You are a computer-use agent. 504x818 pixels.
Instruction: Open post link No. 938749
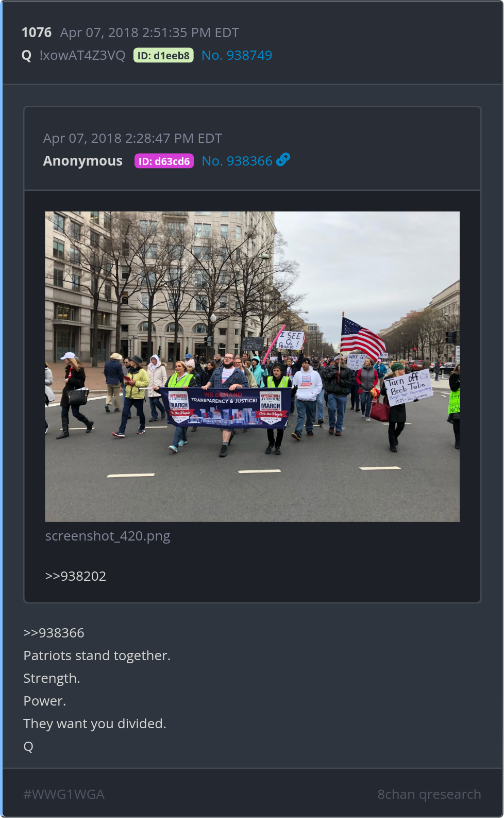(237, 55)
